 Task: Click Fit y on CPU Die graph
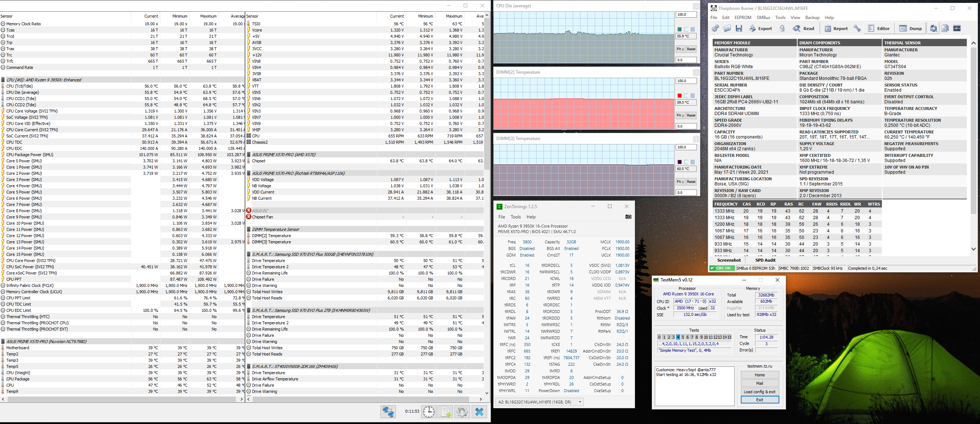point(680,49)
